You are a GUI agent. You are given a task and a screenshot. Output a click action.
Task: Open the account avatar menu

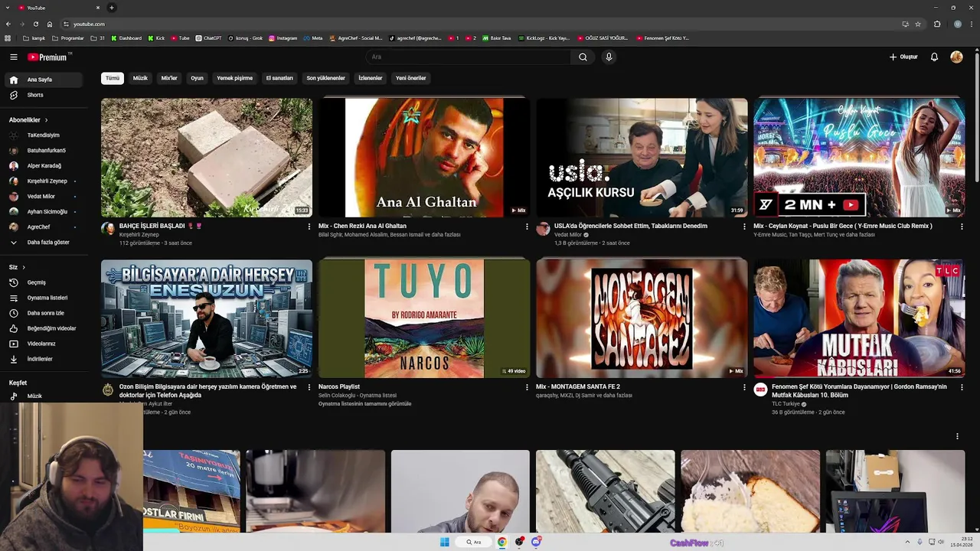[956, 57]
